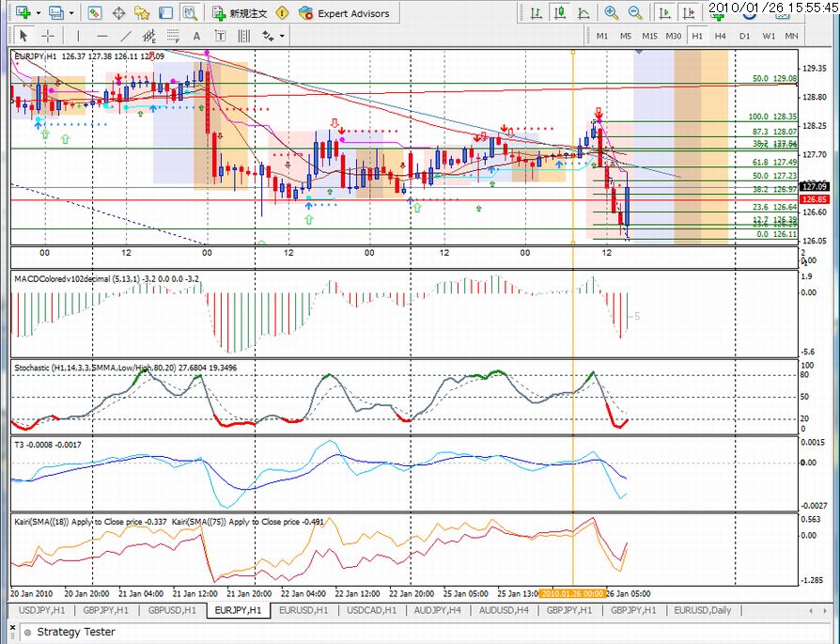
Task: Open the Data Window crosshair-target icon
Action: coord(118,13)
